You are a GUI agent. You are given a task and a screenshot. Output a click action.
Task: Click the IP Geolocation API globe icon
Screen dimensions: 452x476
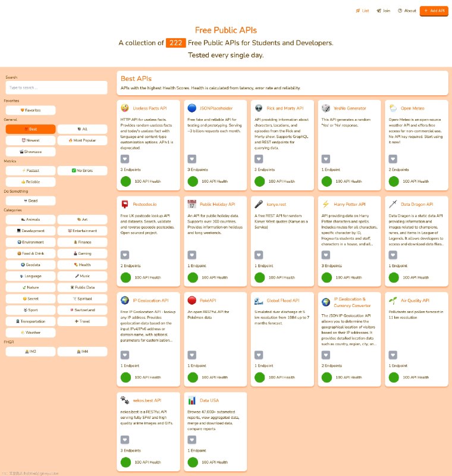(x=125, y=300)
